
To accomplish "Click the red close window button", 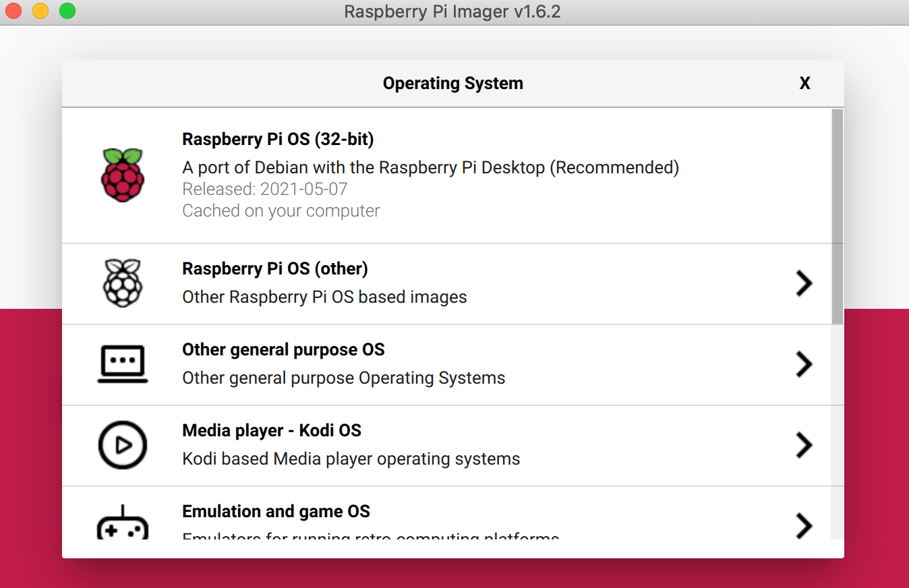I will point(13,11).
